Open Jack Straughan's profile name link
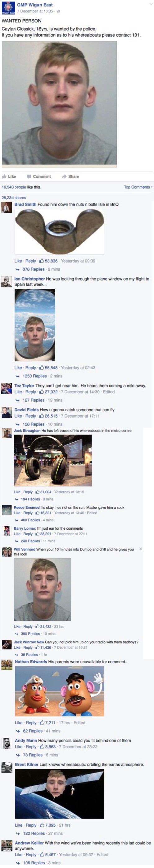 27,431
